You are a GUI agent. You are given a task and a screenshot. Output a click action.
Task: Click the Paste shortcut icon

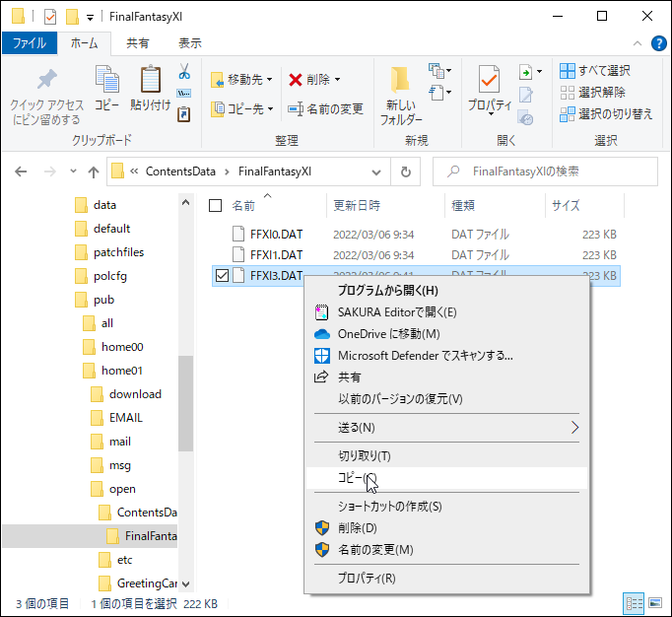pos(184,114)
